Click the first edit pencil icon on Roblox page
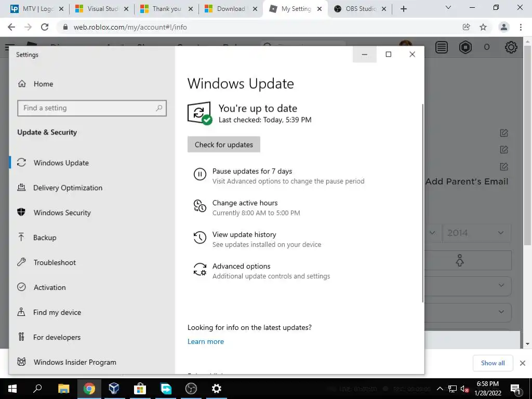This screenshot has height=399, width=532. [x=504, y=133]
